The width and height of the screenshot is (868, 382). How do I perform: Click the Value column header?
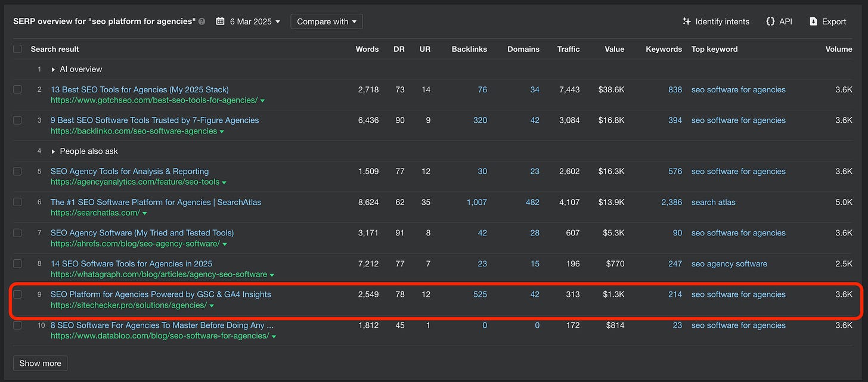pyautogui.click(x=615, y=49)
